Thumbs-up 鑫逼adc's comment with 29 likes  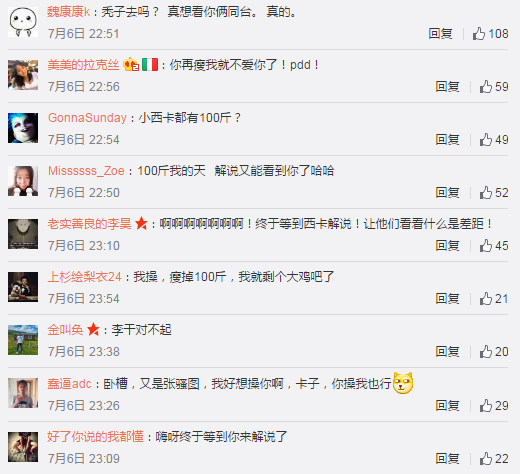point(494,406)
